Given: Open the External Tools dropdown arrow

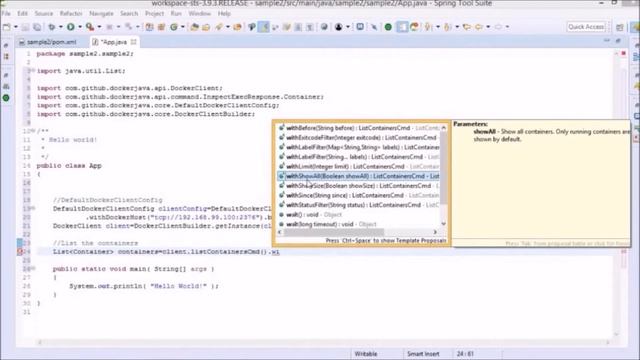Looking at the screenshot, I should 99,27.
